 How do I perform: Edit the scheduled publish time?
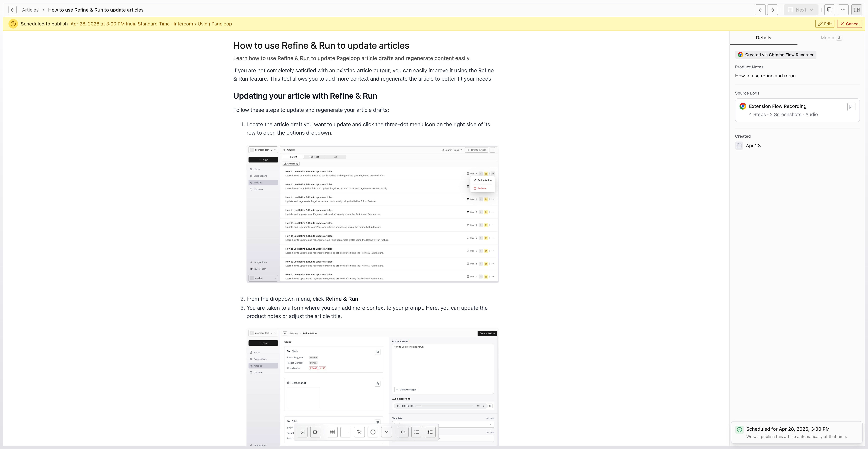[x=825, y=24]
